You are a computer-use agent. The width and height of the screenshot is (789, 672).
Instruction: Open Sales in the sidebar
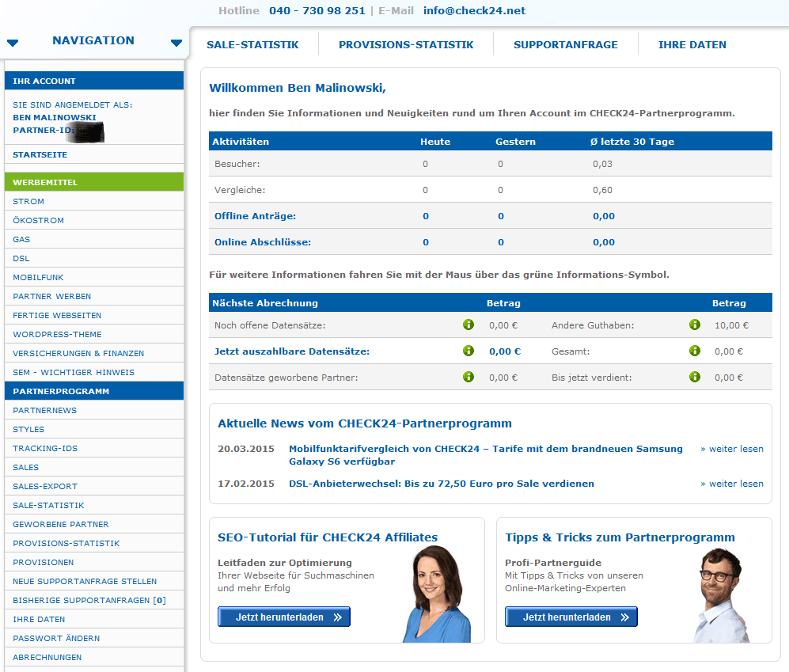[x=94, y=468]
